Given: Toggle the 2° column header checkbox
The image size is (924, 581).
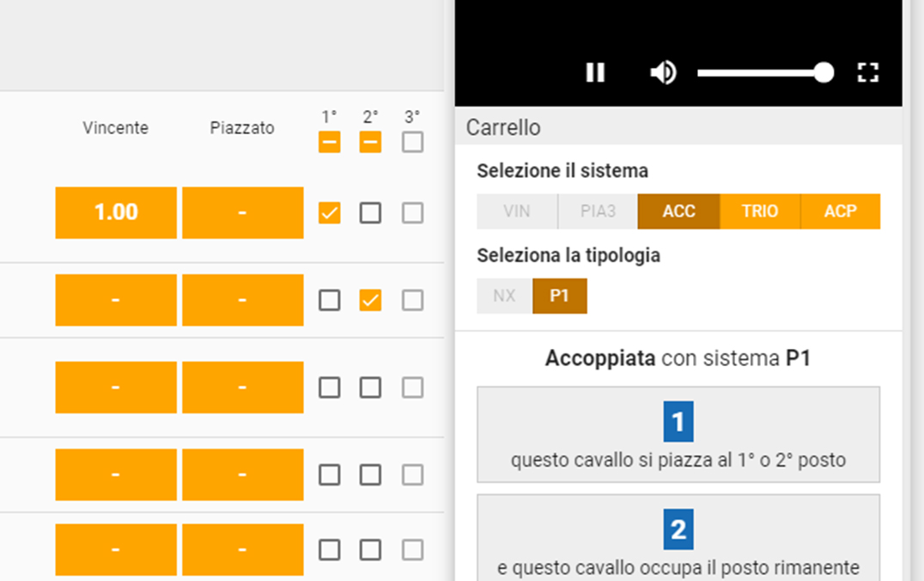Looking at the screenshot, I should point(370,142).
